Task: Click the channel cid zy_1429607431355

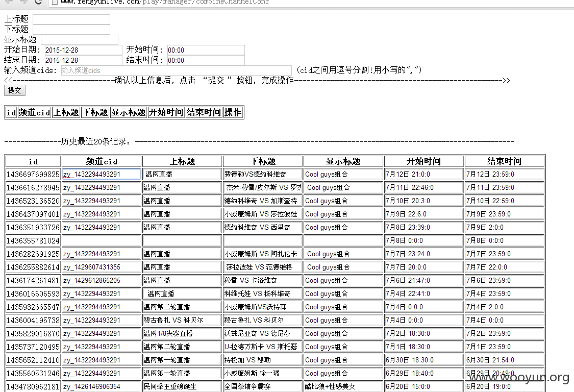Action: pos(102,267)
